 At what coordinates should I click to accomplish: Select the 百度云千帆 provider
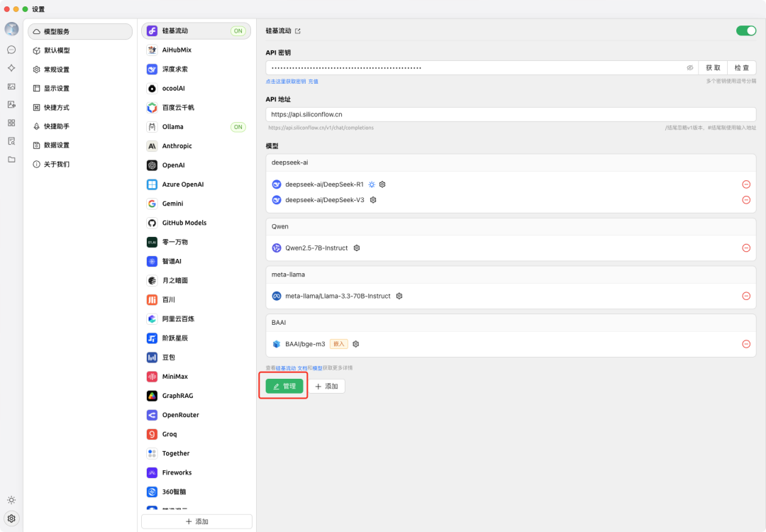tap(196, 108)
